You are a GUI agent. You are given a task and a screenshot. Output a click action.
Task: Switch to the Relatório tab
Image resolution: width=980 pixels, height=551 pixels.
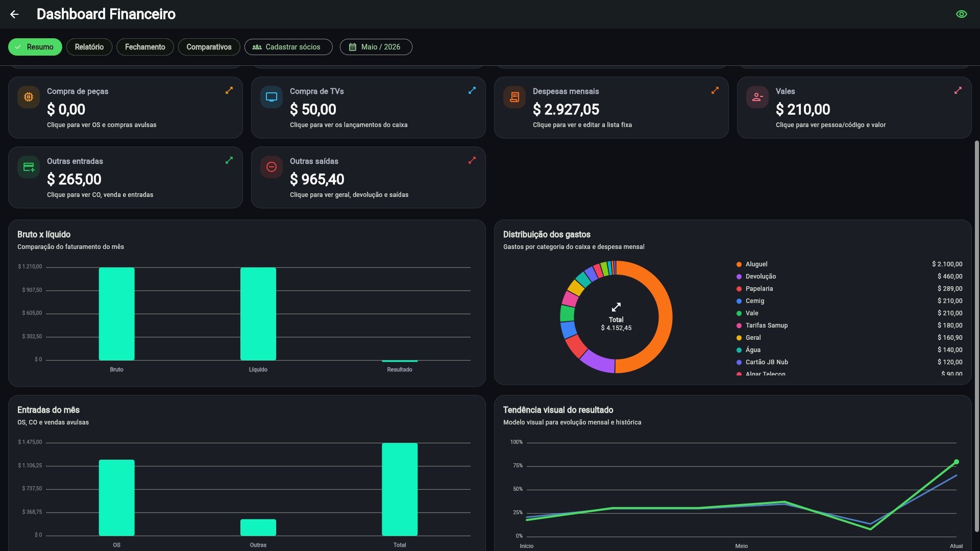89,47
